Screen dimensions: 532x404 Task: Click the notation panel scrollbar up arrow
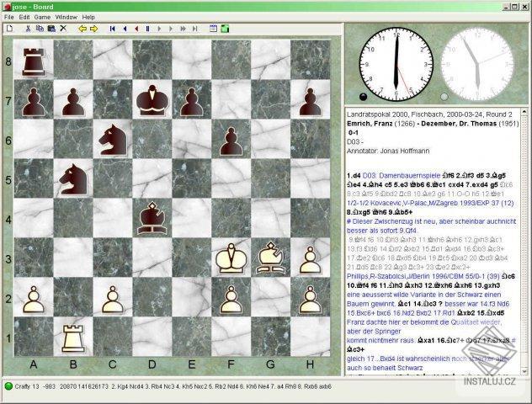point(524,112)
